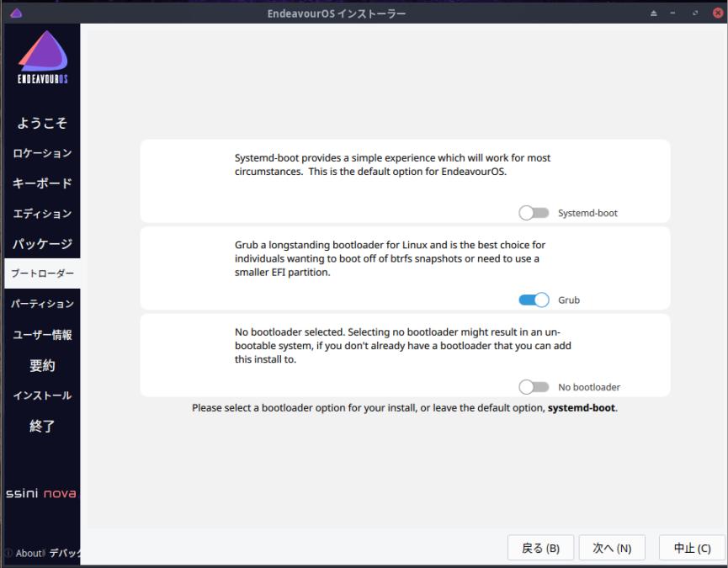Image resolution: width=728 pixels, height=568 pixels.
Task: Close the EndeavourOS installer window
Action: pyautogui.click(x=718, y=13)
